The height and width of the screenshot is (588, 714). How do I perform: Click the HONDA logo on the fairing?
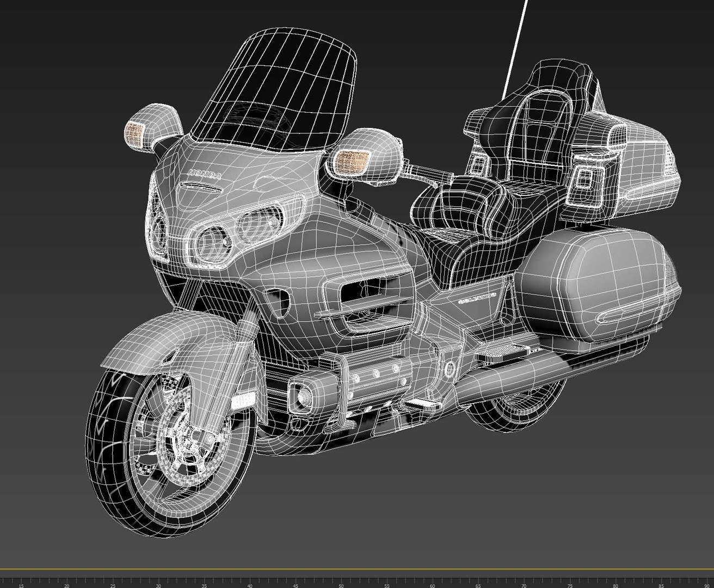pyautogui.click(x=204, y=174)
